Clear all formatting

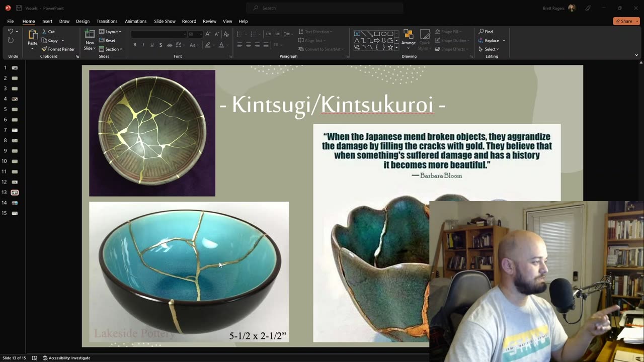[226, 34]
